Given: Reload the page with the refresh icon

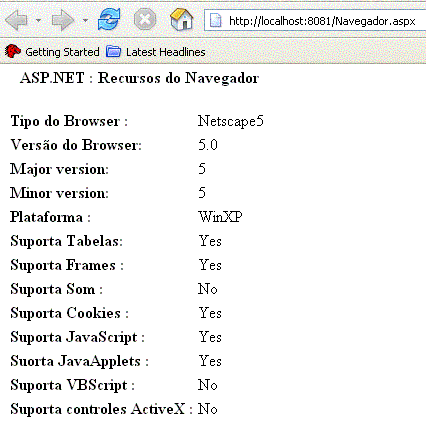Looking at the screenshot, I should tap(109, 19).
